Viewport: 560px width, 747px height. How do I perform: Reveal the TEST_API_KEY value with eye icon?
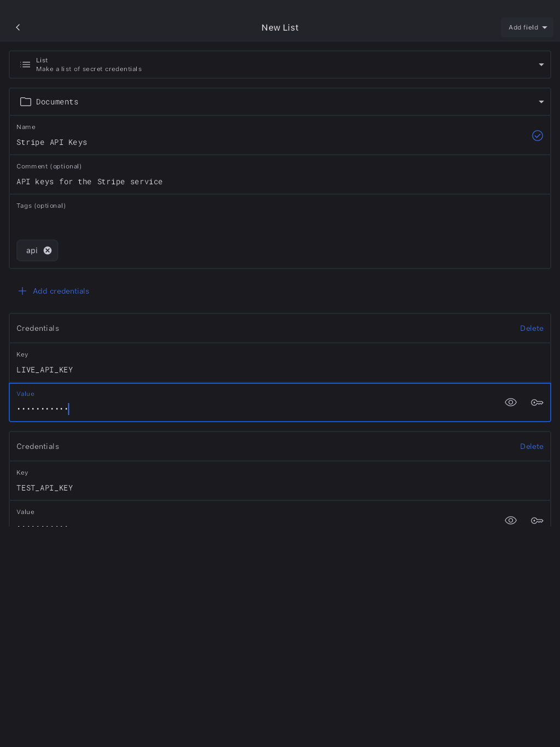point(510,520)
